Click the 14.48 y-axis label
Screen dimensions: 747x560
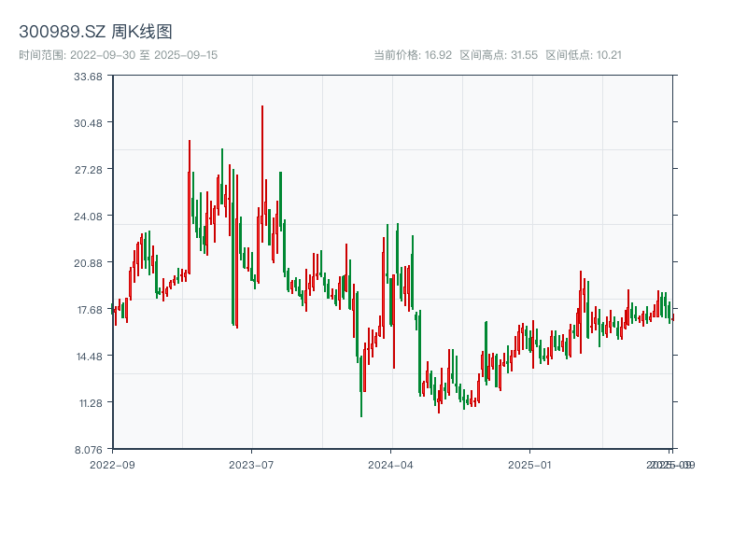[90, 357]
